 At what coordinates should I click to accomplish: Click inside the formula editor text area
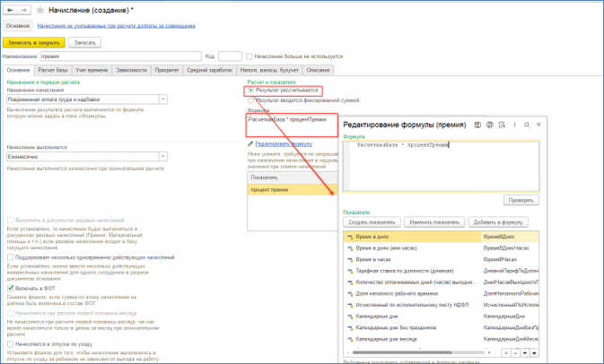click(441, 166)
